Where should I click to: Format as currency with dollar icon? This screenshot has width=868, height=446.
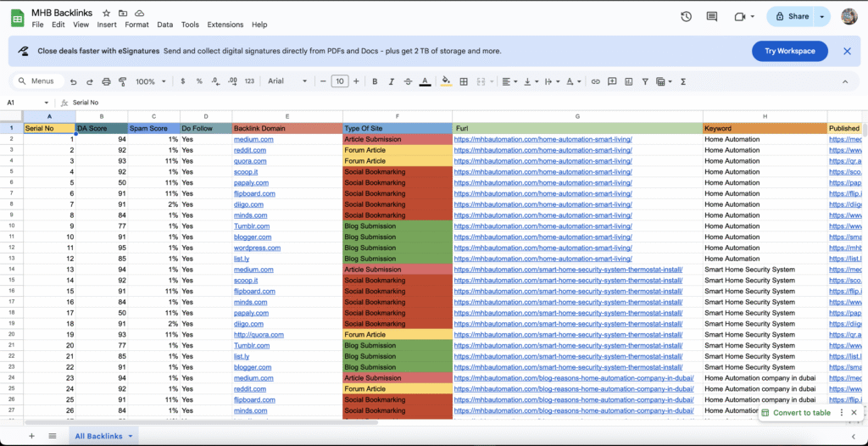183,81
